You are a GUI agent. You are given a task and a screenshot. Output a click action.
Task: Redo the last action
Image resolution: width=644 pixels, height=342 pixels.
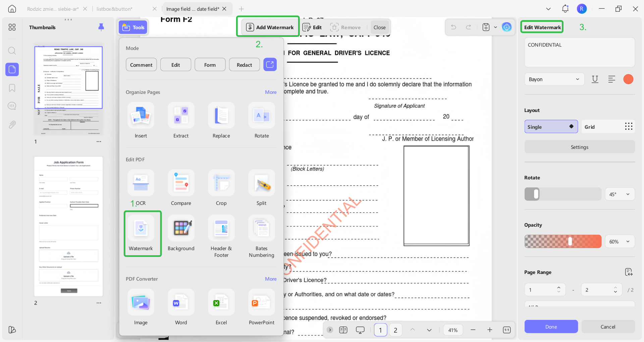469,27
